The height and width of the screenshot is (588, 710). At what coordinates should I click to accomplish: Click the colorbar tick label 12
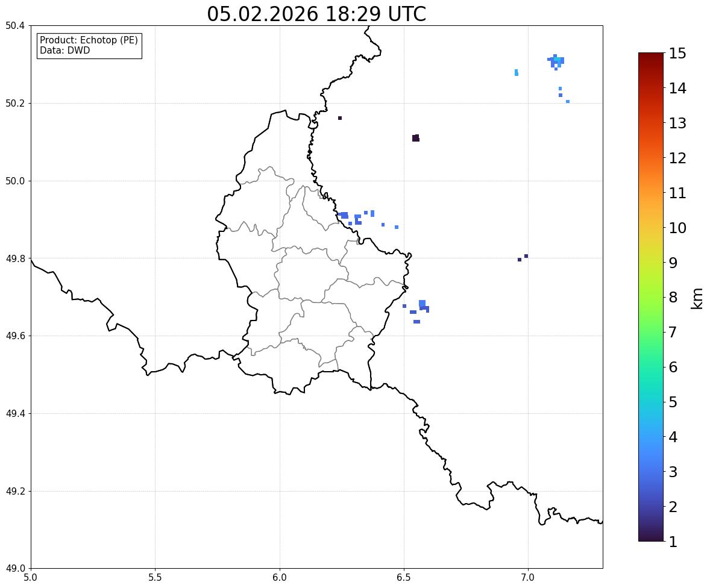[677, 158]
